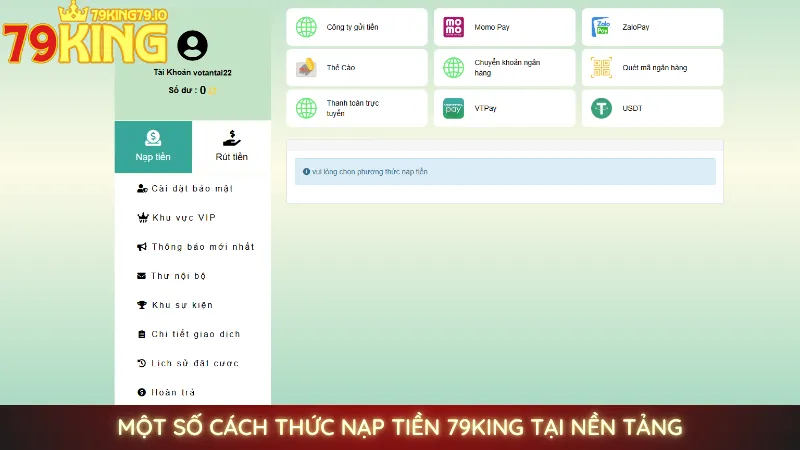800x450 pixels.
Task: Click the Rút tiền hand with dollar icon
Action: (232, 138)
